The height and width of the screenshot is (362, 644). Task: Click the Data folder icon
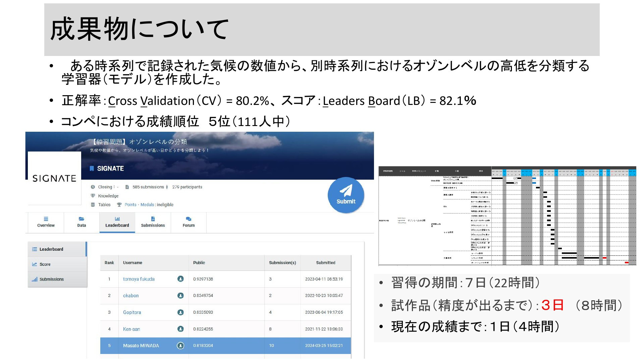pos(82,219)
